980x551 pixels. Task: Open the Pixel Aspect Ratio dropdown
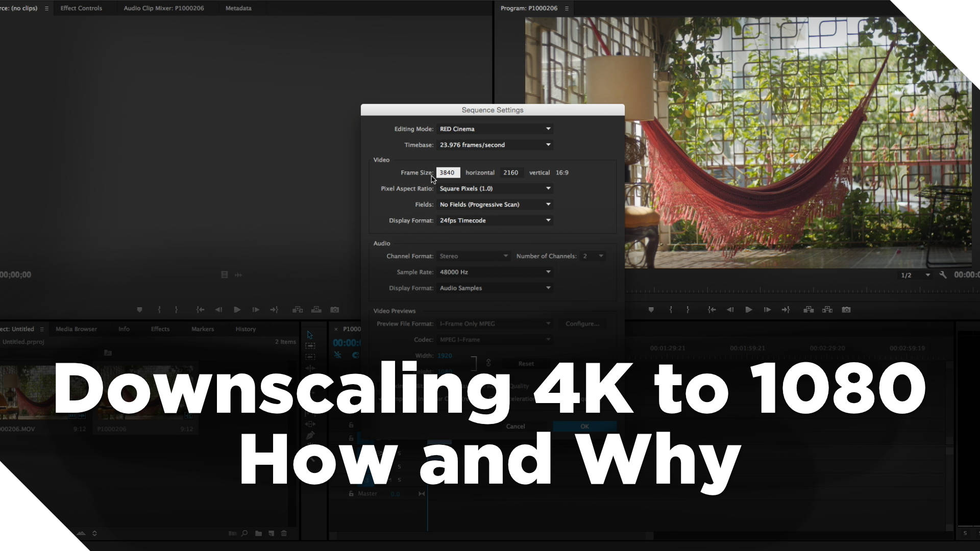(495, 188)
